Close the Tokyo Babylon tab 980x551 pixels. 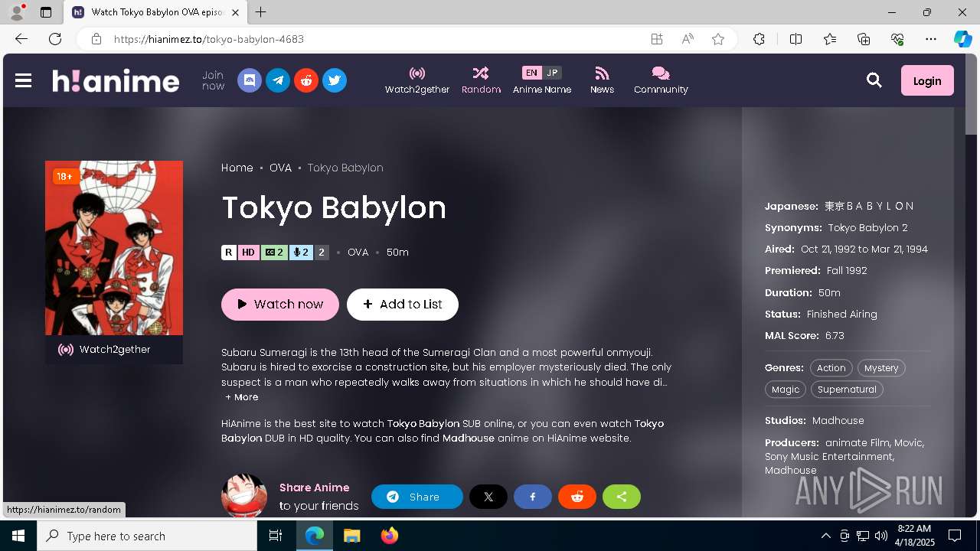(x=236, y=13)
